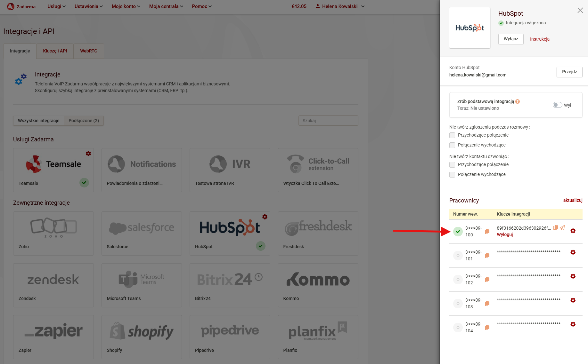This screenshot has height=364, width=588.
Task: Open the Bitrix24 integration card
Action: (230, 285)
